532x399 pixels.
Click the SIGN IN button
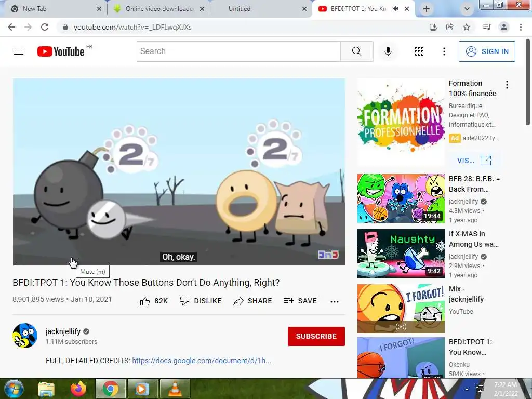click(487, 51)
